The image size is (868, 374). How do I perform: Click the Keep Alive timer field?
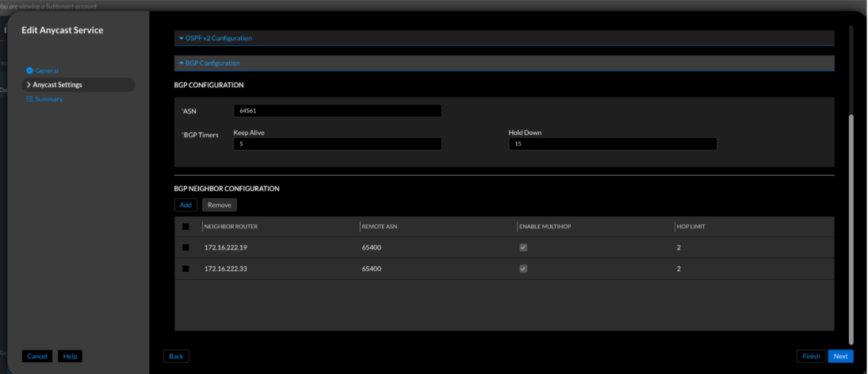click(x=337, y=144)
